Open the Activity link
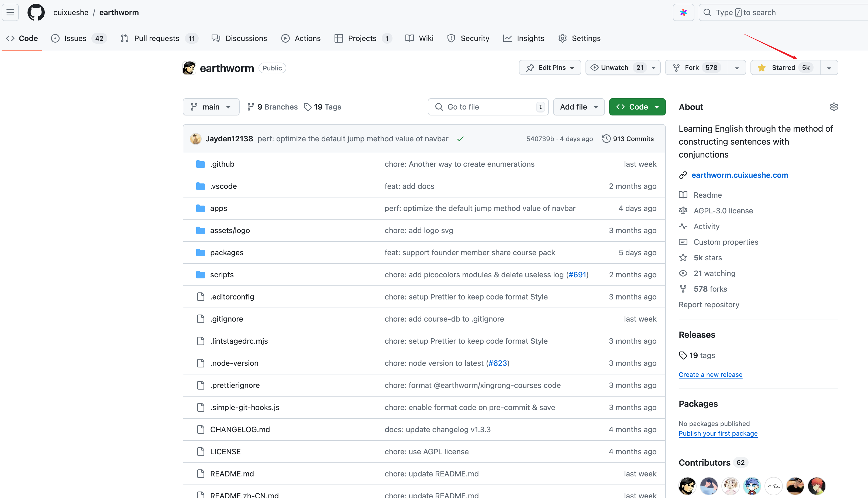 706,226
